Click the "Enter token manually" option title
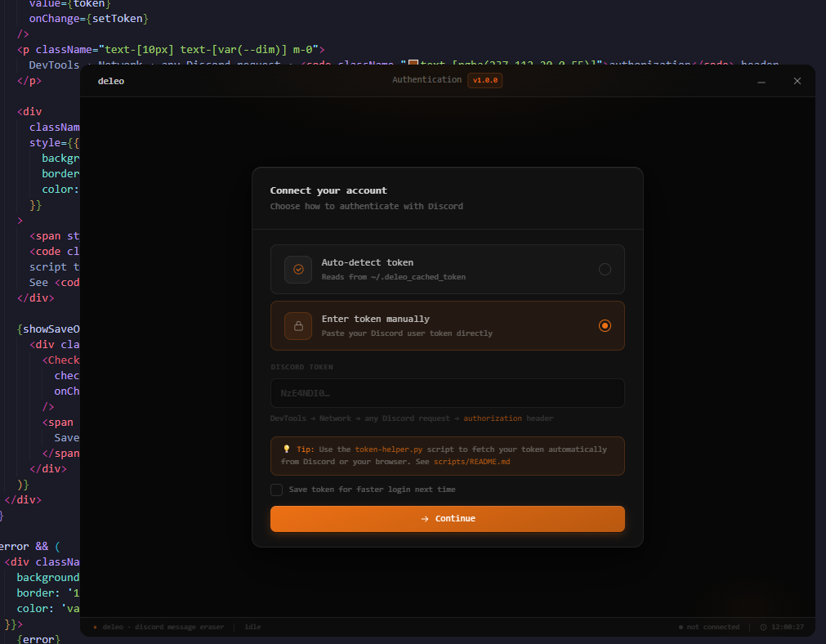 (x=376, y=319)
